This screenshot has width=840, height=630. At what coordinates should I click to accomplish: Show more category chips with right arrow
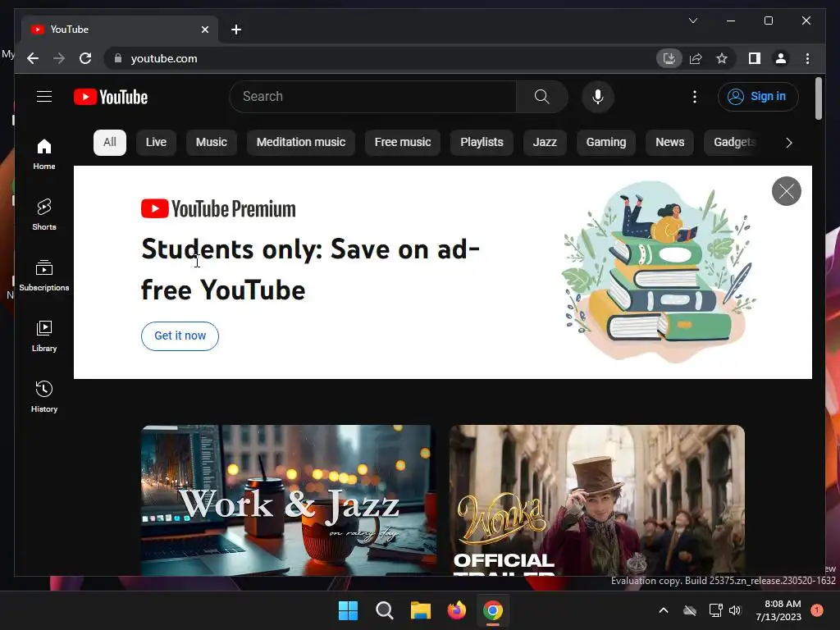pyautogui.click(x=788, y=143)
